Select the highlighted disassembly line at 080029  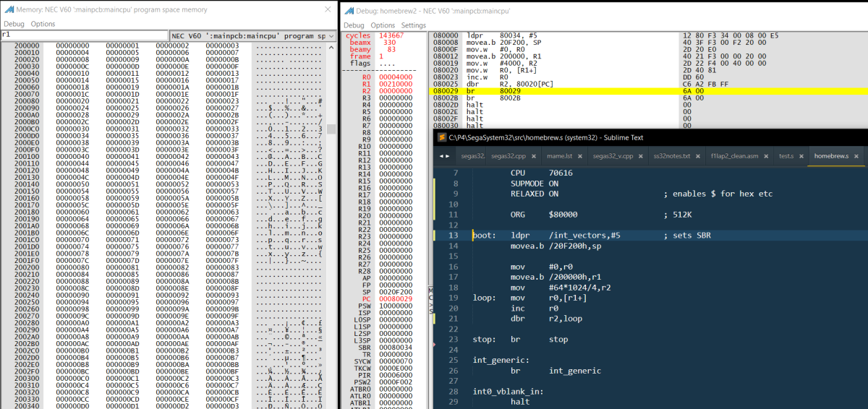point(647,92)
